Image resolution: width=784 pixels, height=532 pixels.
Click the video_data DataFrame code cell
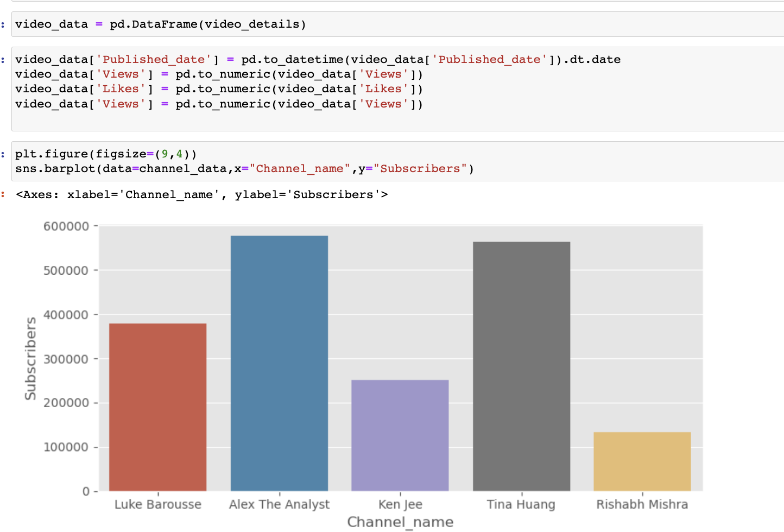point(161,24)
